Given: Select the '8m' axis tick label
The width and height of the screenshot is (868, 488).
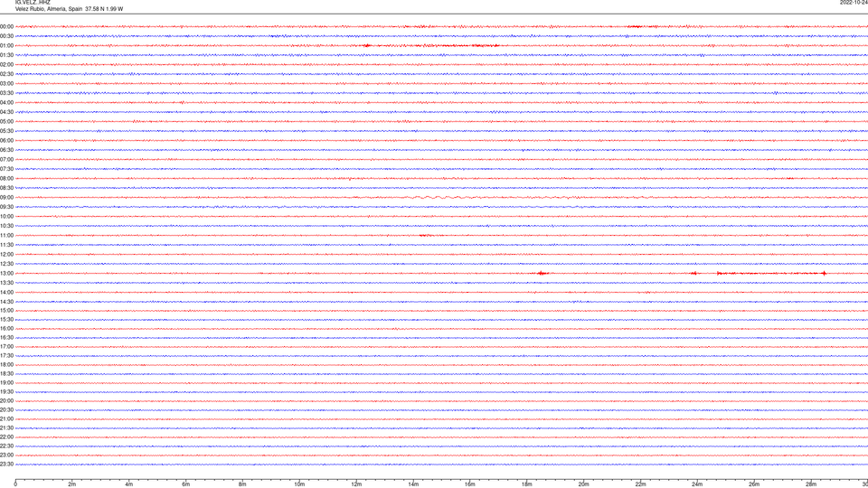Looking at the screenshot, I should (x=242, y=484).
